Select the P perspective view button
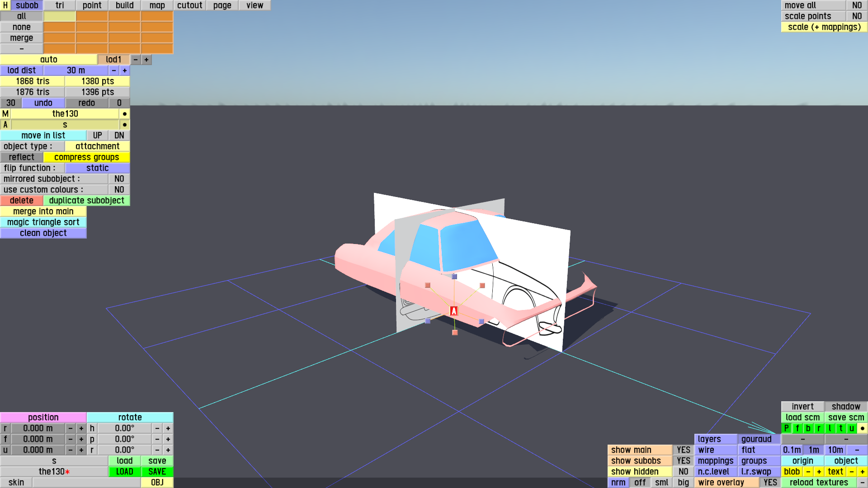 click(x=786, y=428)
